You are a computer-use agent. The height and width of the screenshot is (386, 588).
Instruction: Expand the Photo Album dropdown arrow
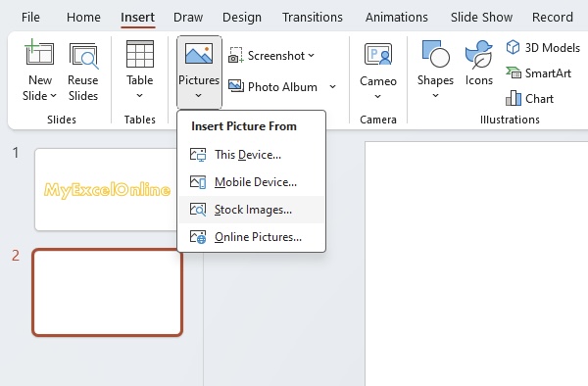tap(332, 86)
